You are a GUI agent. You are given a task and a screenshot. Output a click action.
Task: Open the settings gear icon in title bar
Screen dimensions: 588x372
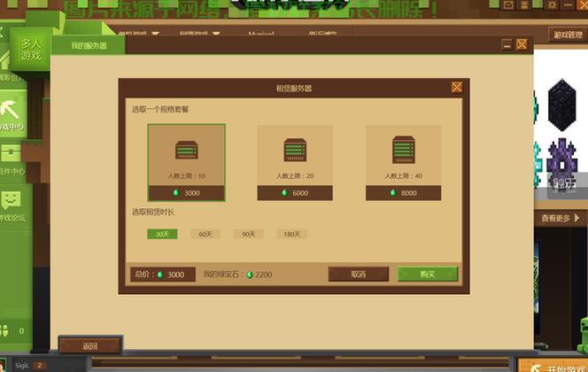click(x=552, y=5)
